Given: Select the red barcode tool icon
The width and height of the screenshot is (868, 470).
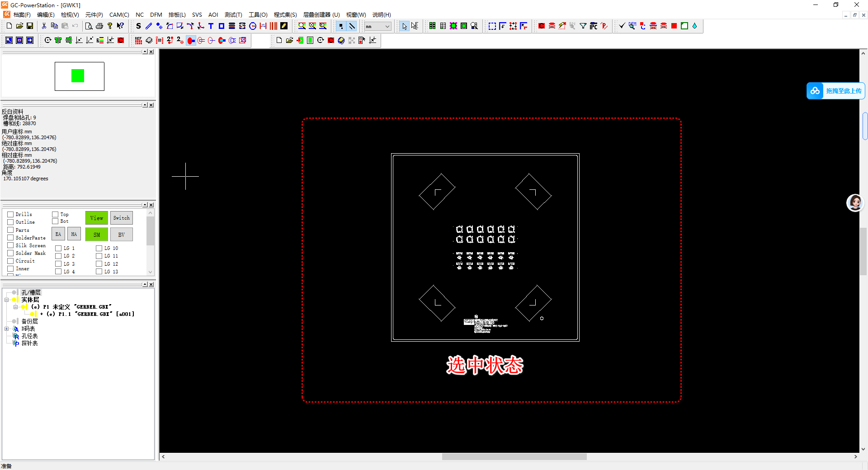Looking at the screenshot, I should 274,26.
